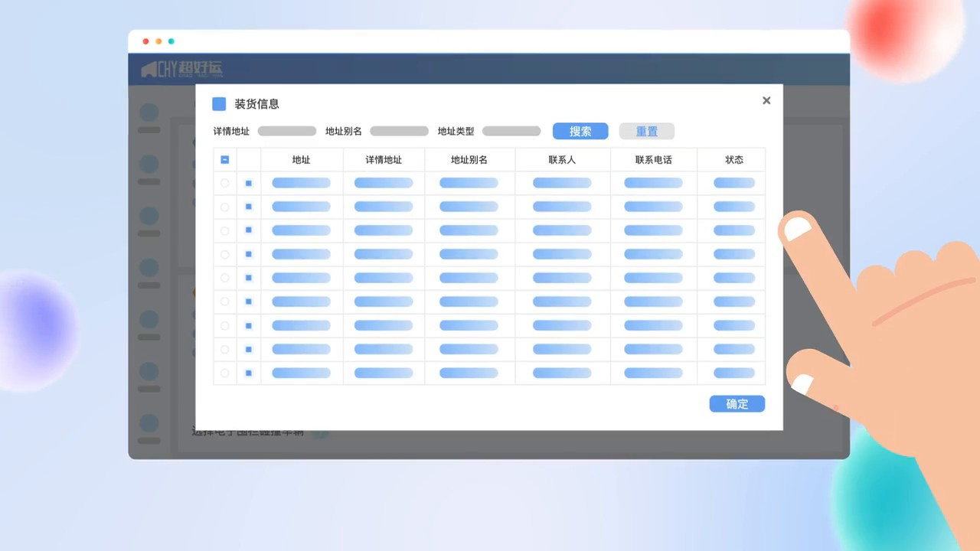This screenshot has height=551, width=980.
Task: Click the blue square icon in last row
Action: pos(249,373)
